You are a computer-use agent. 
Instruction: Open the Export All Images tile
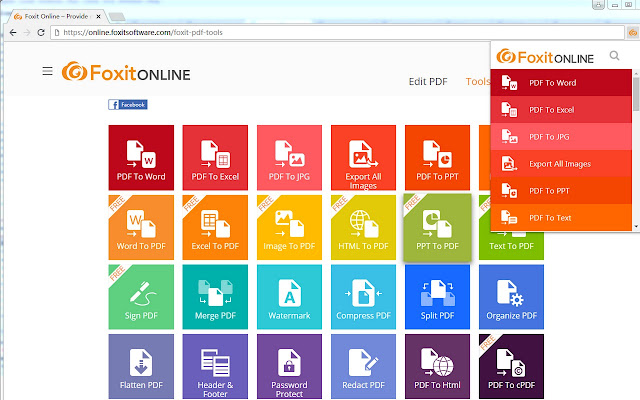[363, 158]
